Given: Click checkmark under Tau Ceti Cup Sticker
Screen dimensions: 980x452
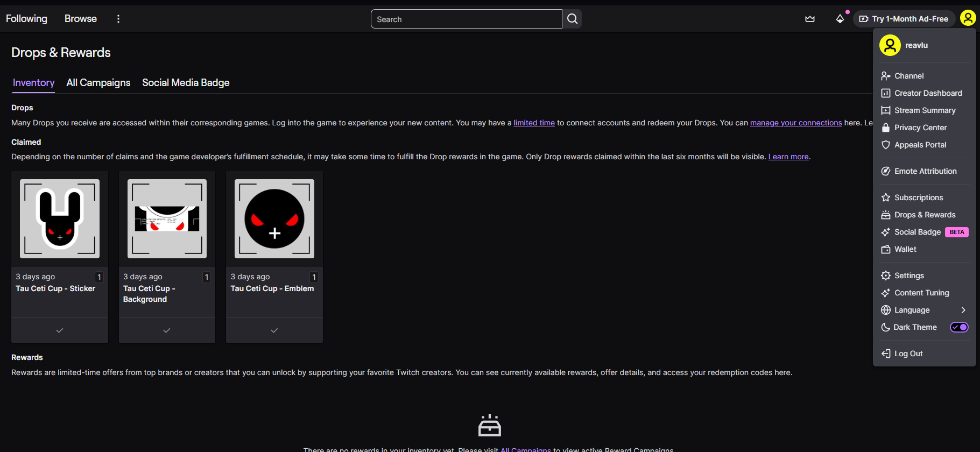Looking at the screenshot, I should pyautogui.click(x=60, y=330).
